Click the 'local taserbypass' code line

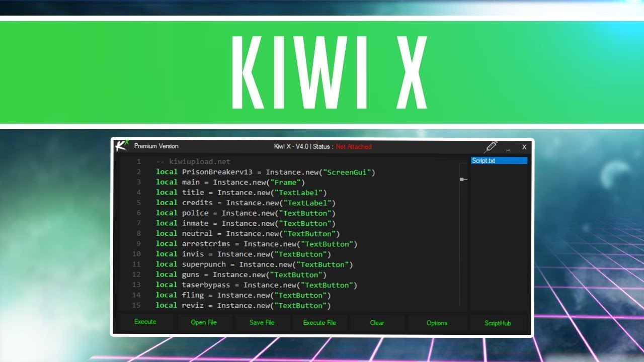(257, 285)
